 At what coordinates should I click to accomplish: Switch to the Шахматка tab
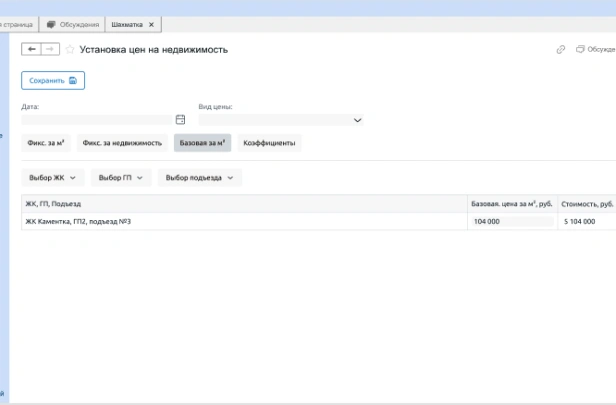coord(127,24)
